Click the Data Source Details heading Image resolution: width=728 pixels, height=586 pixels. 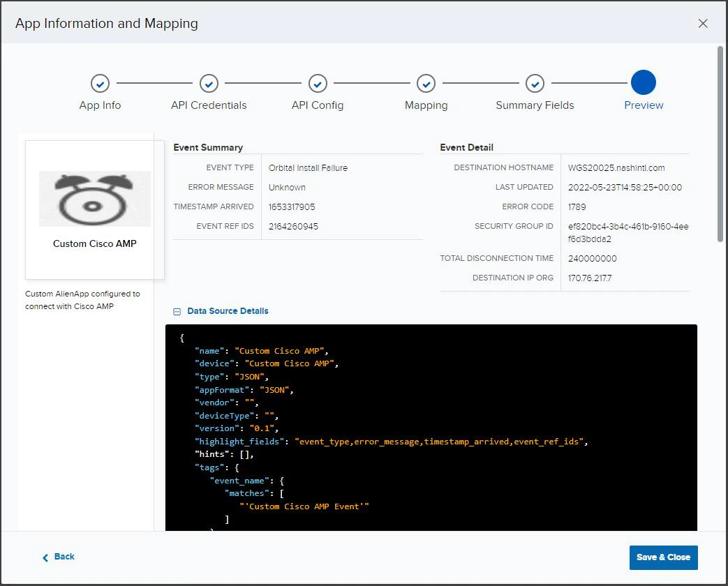click(x=228, y=311)
